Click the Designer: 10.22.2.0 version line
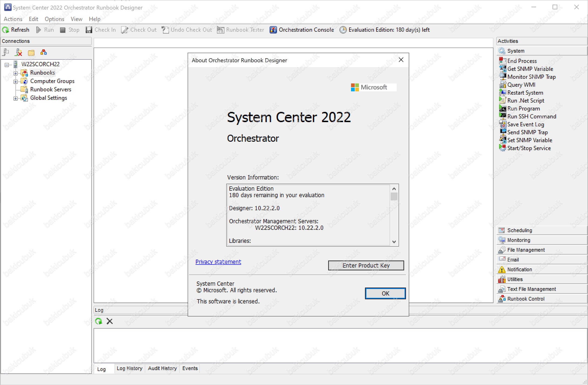Viewport: 588px width, 385px height. pyautogui.click(x=254, y=208)
